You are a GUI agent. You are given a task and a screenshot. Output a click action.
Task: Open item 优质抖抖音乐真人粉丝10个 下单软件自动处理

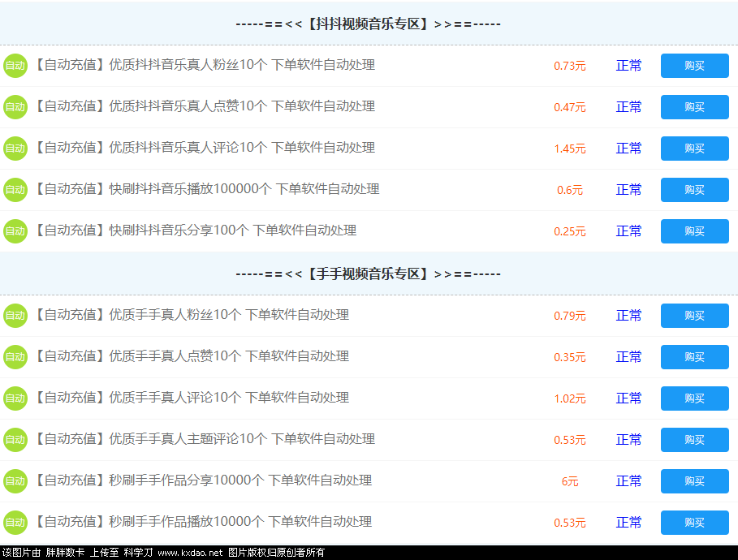point(205,65)
